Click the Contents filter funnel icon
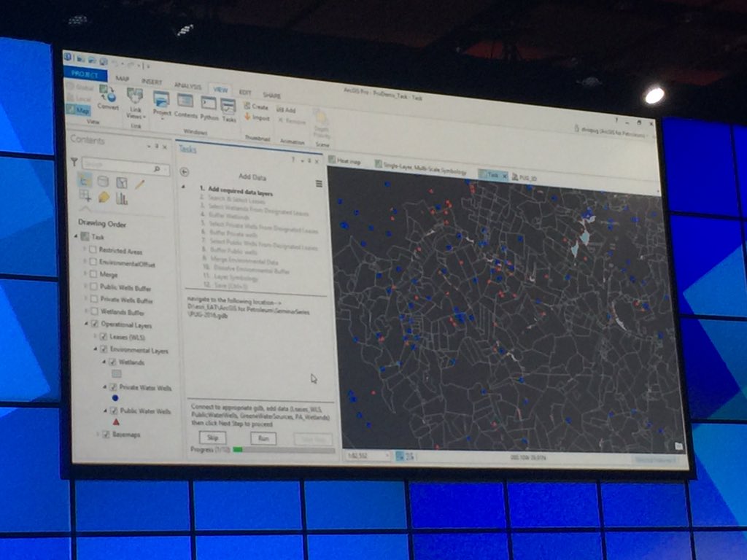Viewport: 747px width, 560px height. click(74, 162)
